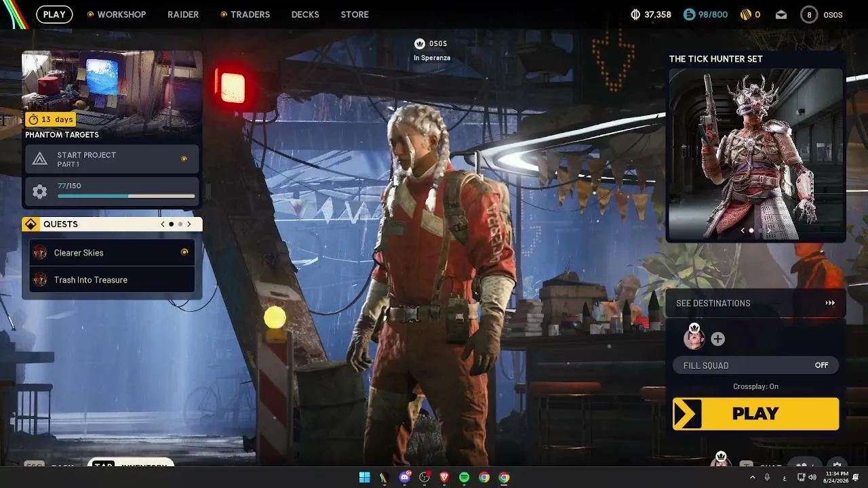Viewport: 868px width, 488px height.
Task: Show next quests page with right arrow
Action: [x=189, y=224]
